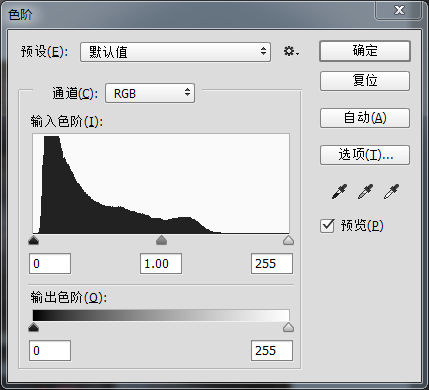The height and width of the screenshot is (390, 429).
Task: Focus the input shadow field showing 0
Action: point(50,264)
